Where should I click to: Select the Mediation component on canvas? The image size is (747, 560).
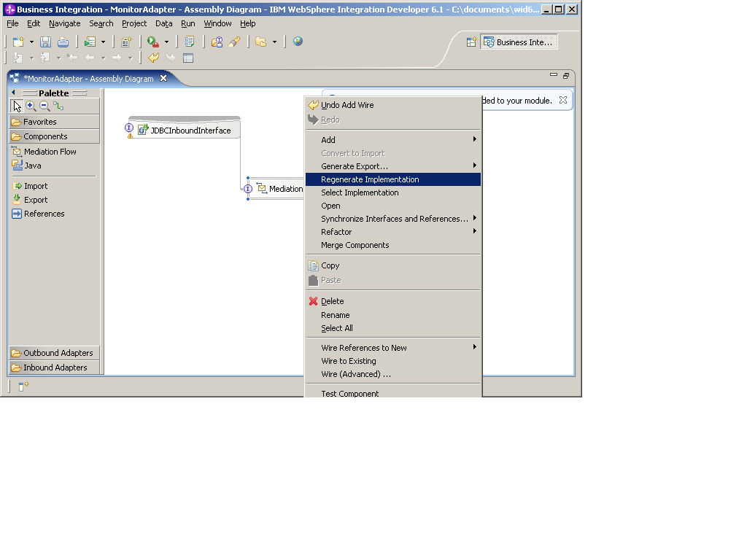click(x=276, y=189)
